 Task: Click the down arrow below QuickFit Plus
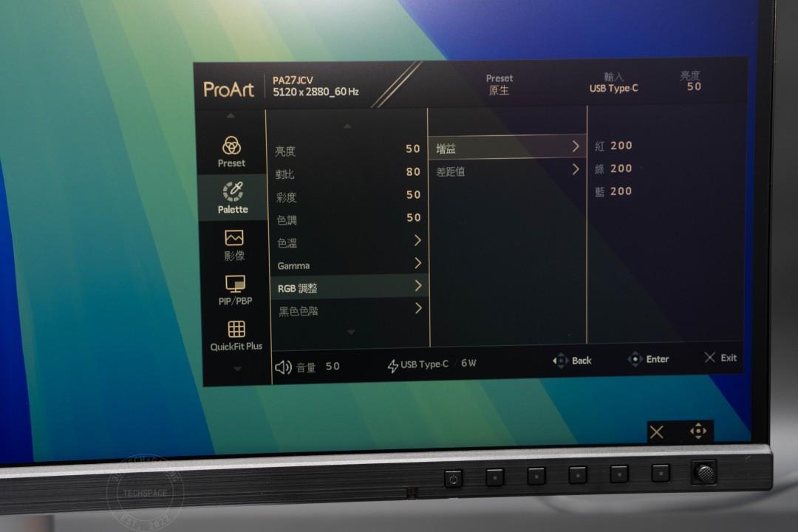(238, 369)
